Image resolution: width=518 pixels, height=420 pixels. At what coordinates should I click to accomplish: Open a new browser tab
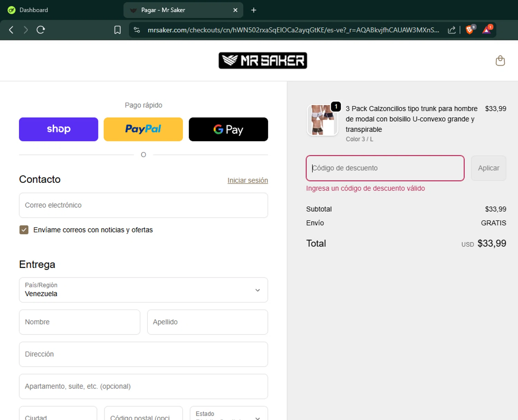(253, 10)
